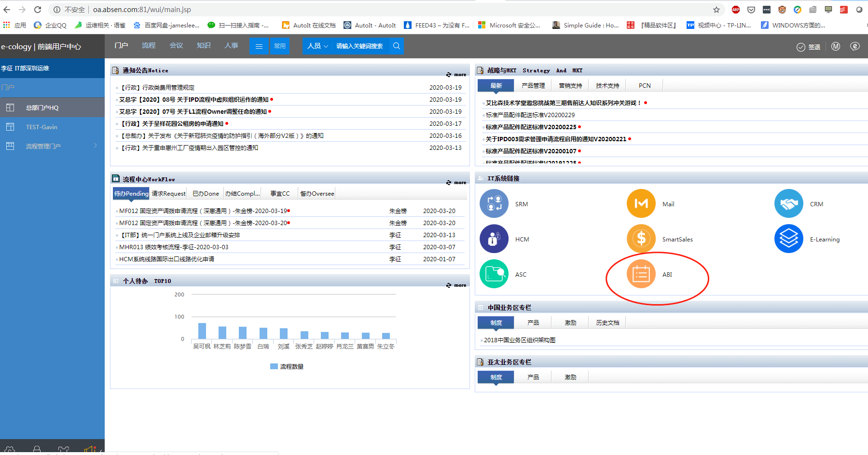Open the 流程 top menu
The image size is (868, 455).
click(149, 45)
